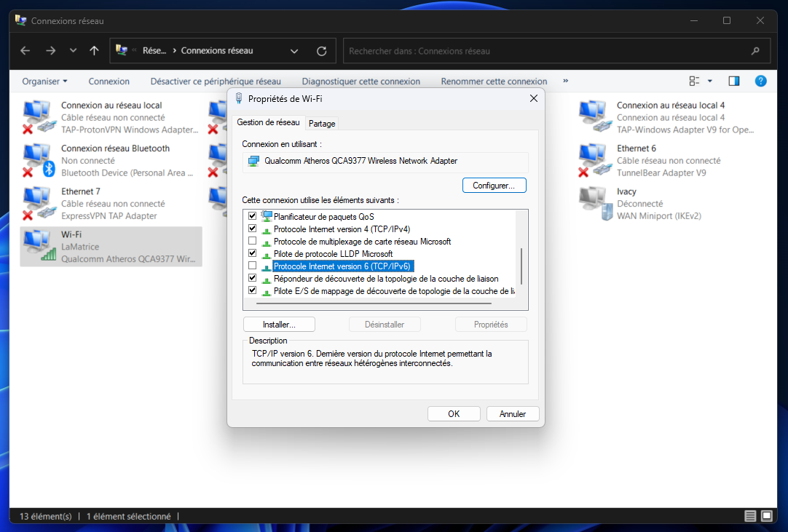Click the '13 élément(s)' status bar text

pyautogui.click(x=46, y=517)
